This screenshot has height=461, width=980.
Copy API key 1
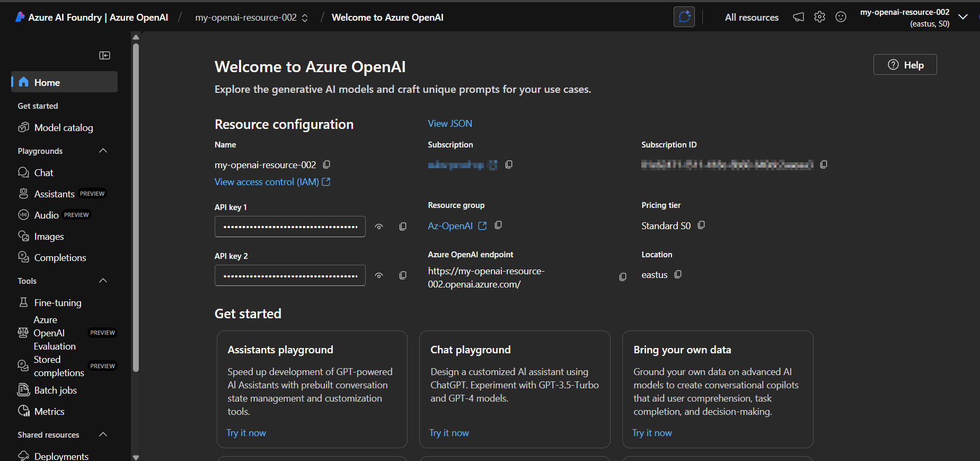tap(403, 227)
